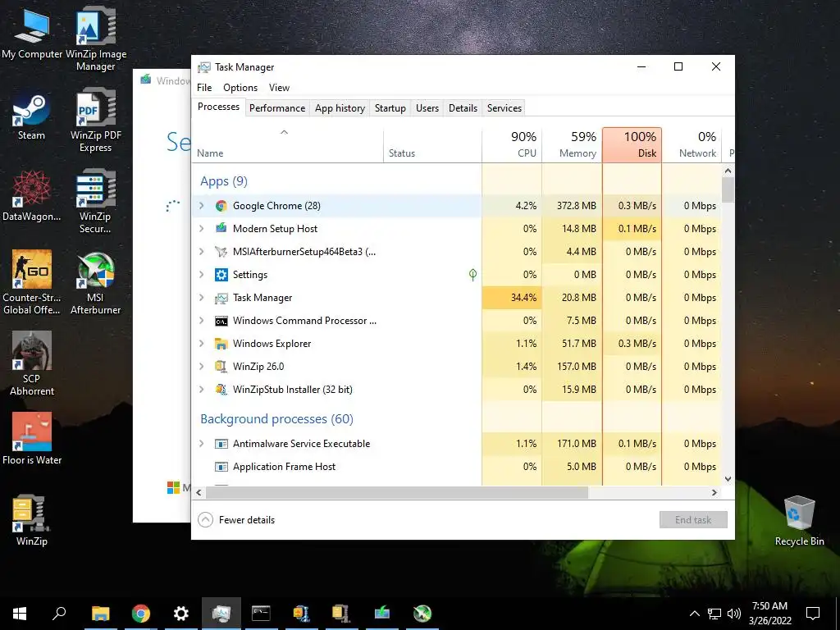Screen dimensions: 840x630
Task: Expand the WinZip 26.0 process row
Action: point(202,367)
